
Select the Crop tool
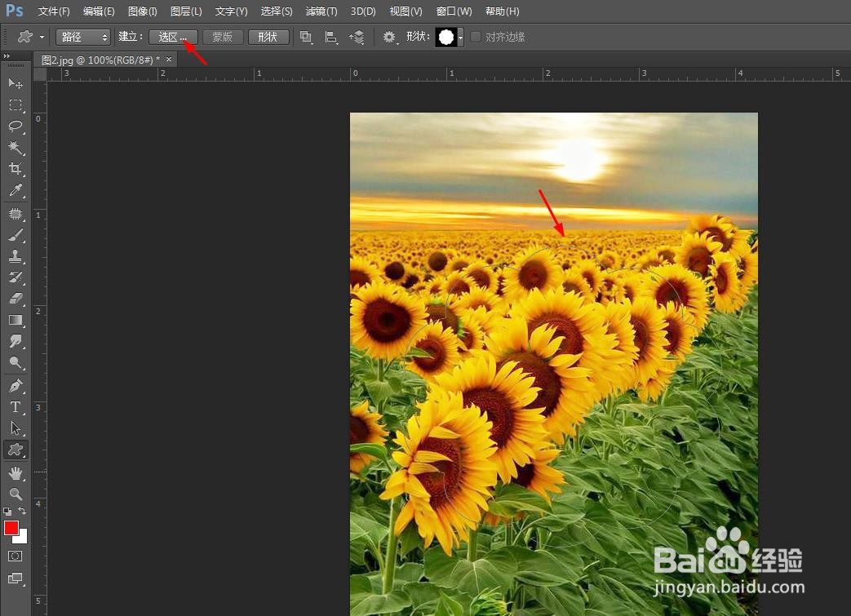pos(16,169)
